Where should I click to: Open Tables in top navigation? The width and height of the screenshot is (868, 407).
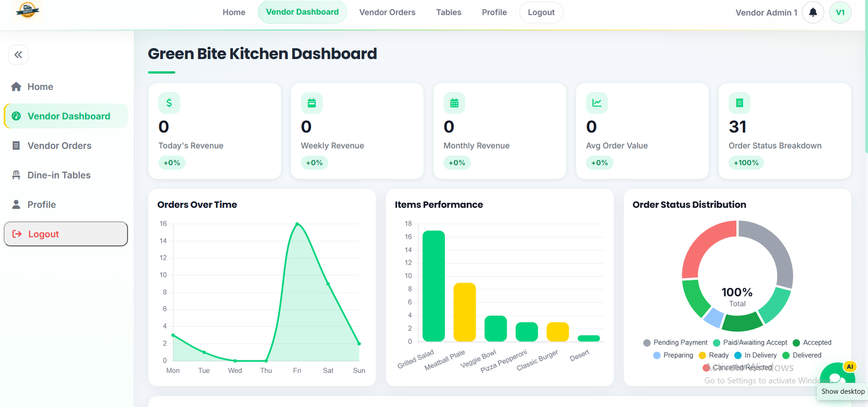point(449,12)
